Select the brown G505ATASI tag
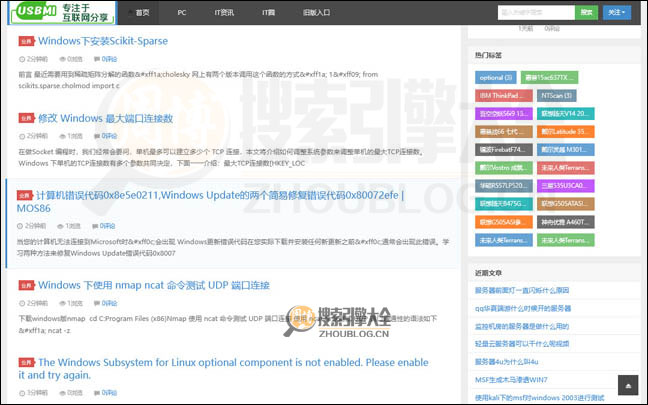 click(566, 204)
